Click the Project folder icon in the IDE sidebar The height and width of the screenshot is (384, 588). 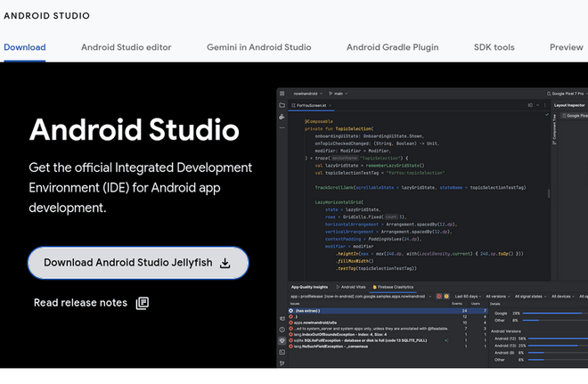(x=282, y=105)
